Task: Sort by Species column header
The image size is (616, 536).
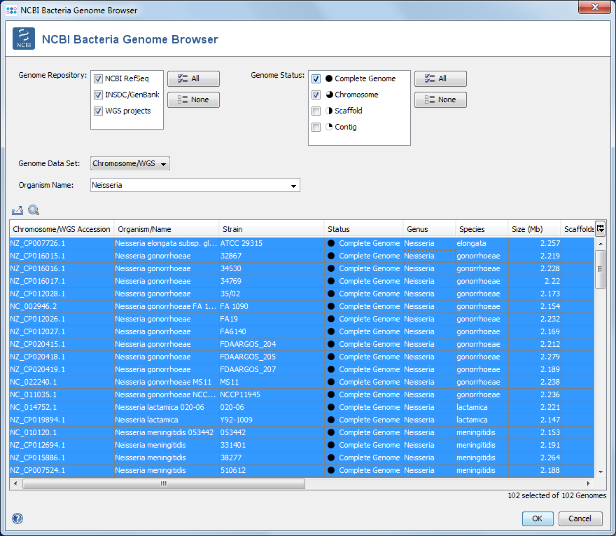Action: [482, 229]
